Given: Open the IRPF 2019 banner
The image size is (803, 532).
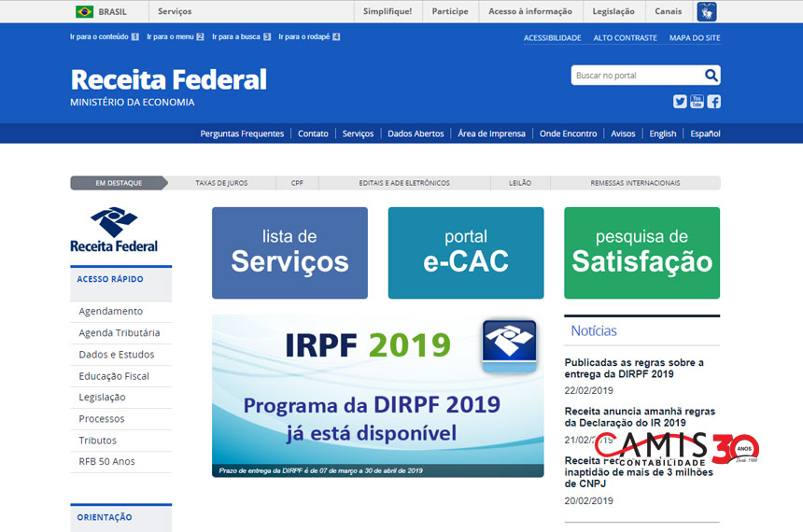Looking at the screenshot, I should 378,397.
